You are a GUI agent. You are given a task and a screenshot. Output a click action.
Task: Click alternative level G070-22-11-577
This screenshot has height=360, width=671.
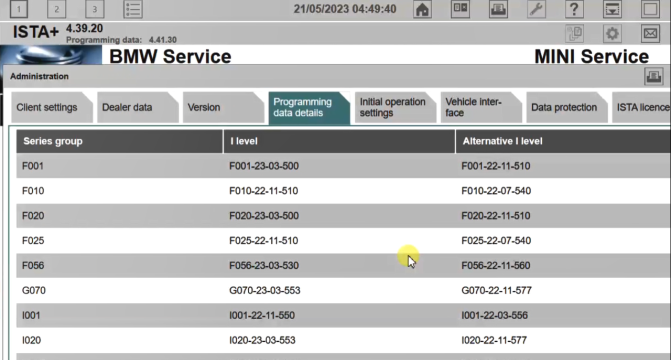point(496,290)
